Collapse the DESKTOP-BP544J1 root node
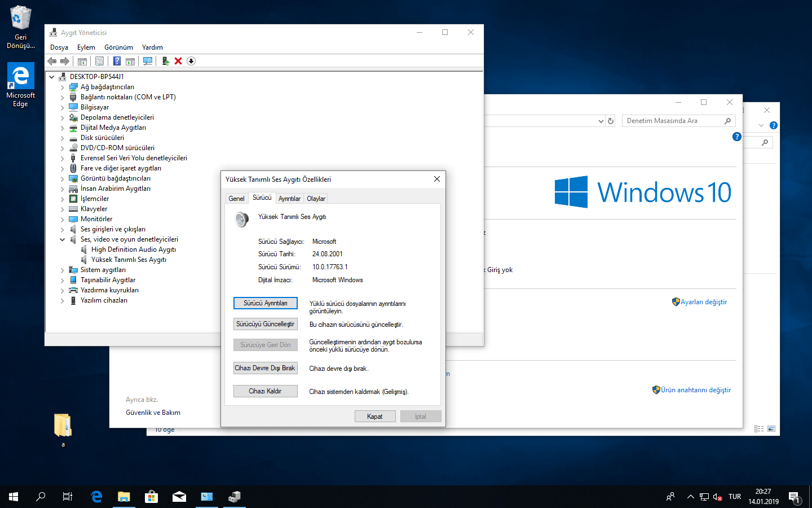Viewport: 812px width, 508px height. [x=52, y=77]
